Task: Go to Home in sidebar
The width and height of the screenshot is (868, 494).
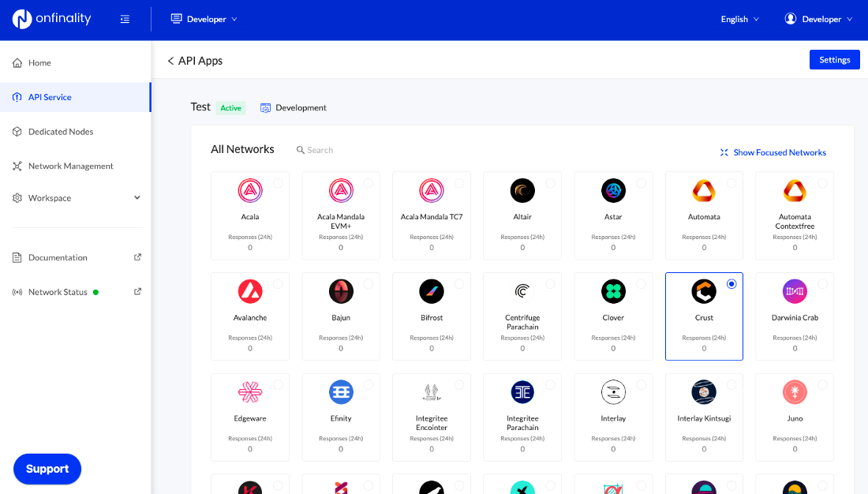Action: click(75, 62)
